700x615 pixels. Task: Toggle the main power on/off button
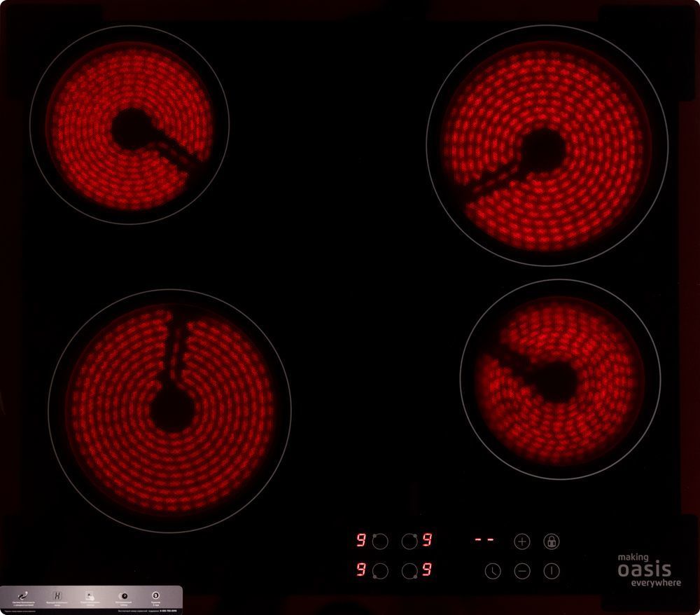552,571
